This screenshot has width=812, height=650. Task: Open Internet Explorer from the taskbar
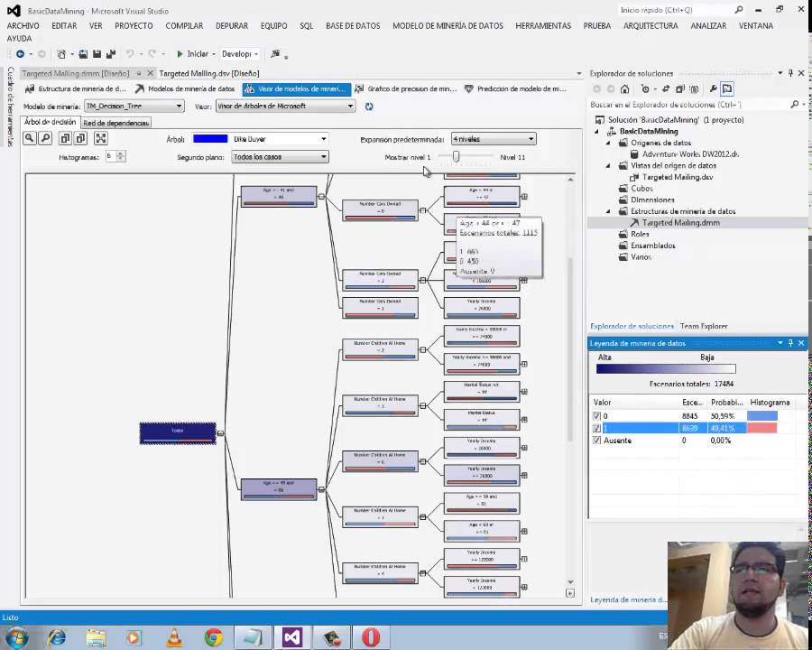pyautogui.click(x=57, y=637)
